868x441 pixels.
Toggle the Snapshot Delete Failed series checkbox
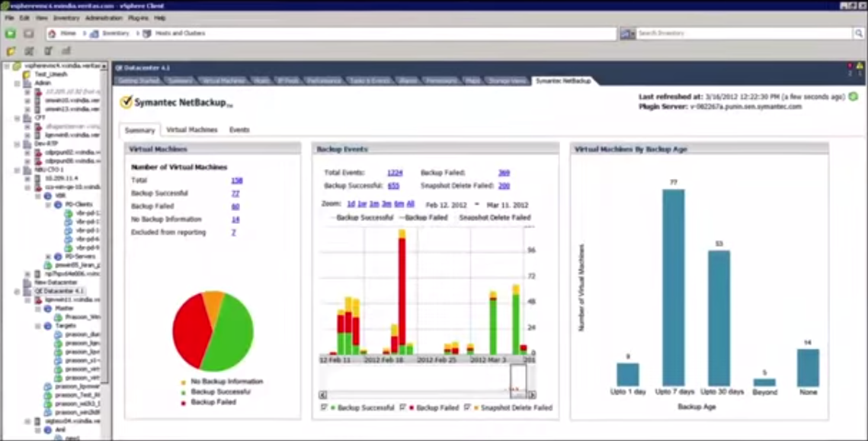tap(467, 407)
